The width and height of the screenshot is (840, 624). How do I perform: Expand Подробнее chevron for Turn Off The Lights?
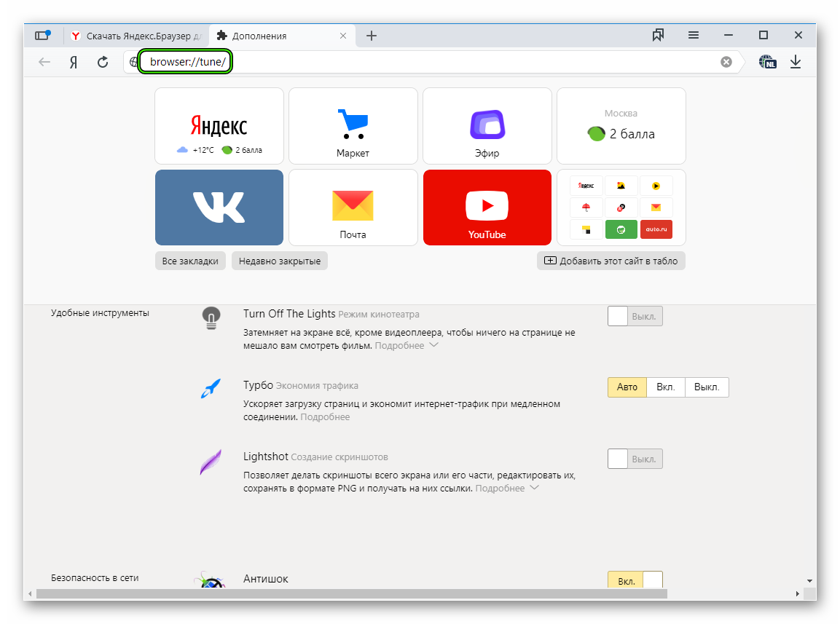coord(434,345)
